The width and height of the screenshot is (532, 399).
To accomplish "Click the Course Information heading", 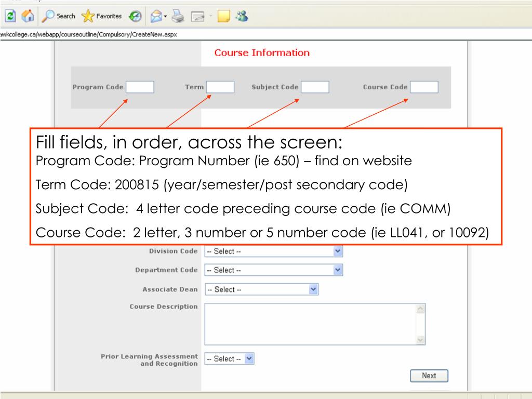I will pos(262,52).
